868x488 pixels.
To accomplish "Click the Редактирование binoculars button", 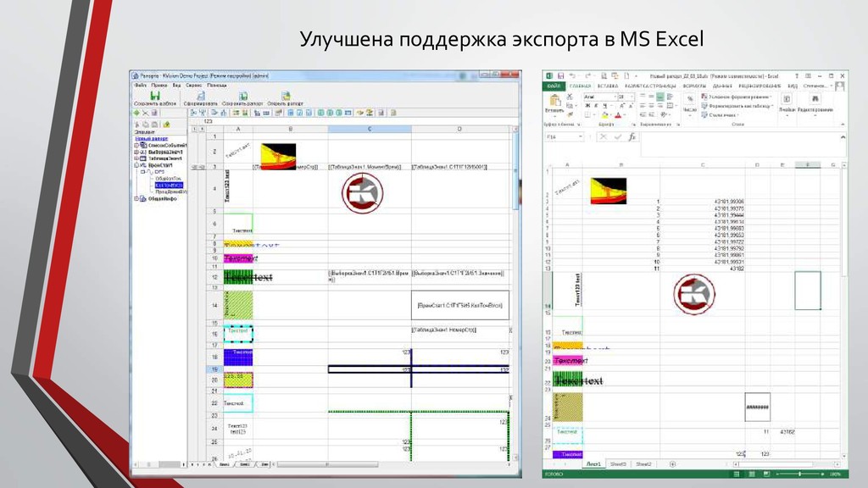I will click(x=815, y=103).
